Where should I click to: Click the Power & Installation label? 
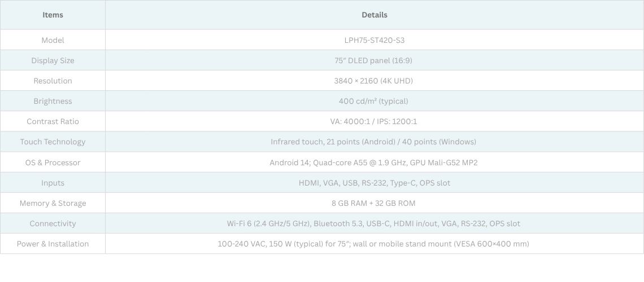53,244
